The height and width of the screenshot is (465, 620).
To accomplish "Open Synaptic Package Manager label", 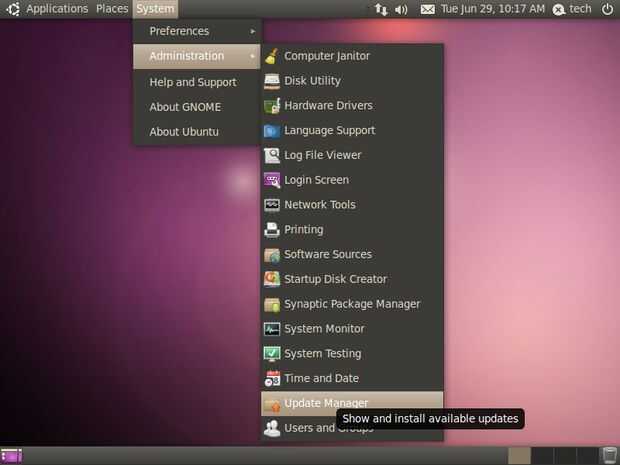I will pos(352,304).
